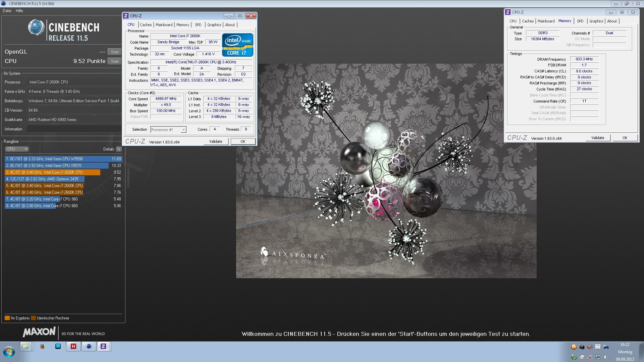Switch to Mainboard tab in left CPU-Z
The image size is (644, 362).
click(164, 25)
